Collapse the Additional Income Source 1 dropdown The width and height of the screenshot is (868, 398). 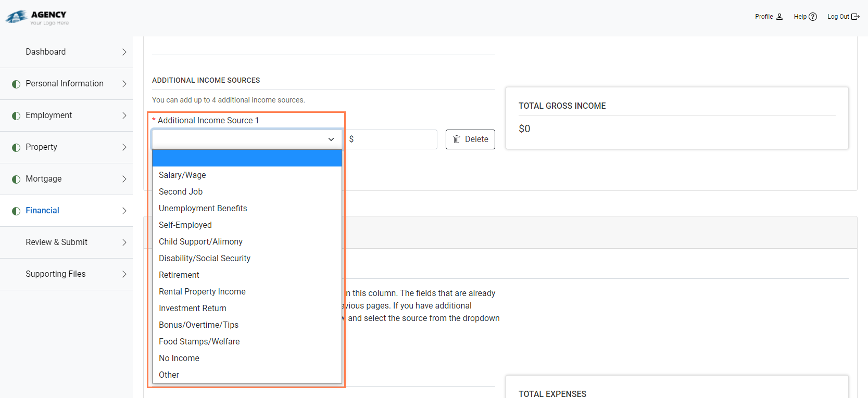click(331, 139)
